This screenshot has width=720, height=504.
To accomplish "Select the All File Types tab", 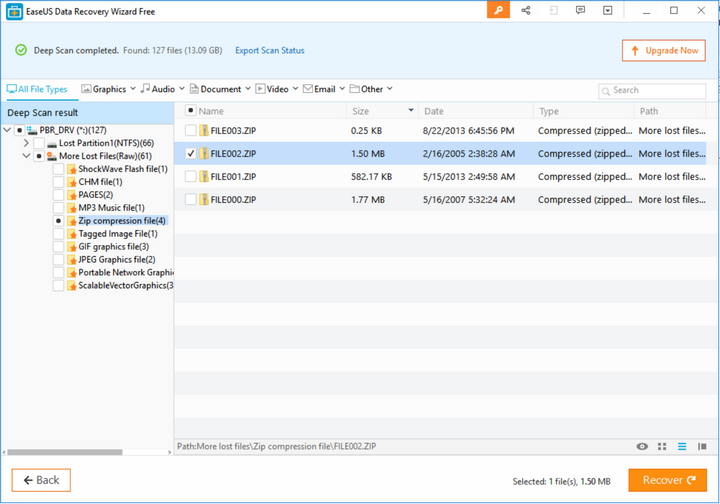I will (37, 89).
